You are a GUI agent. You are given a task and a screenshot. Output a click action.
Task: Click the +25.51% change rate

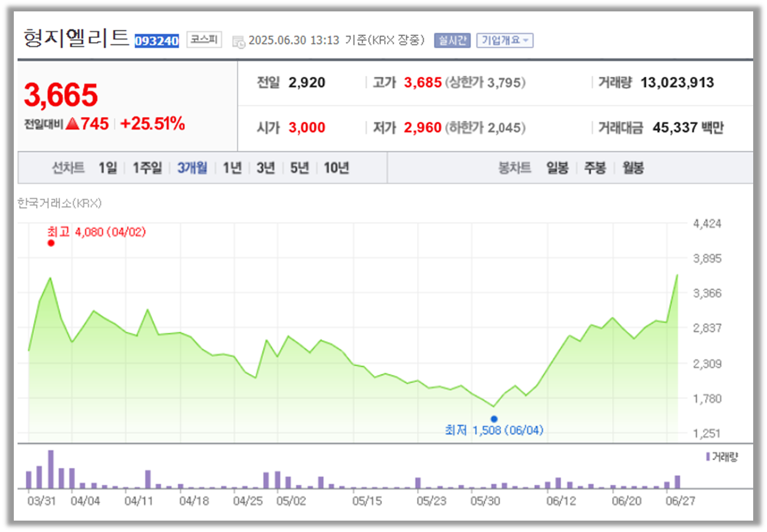click(152, 124)
